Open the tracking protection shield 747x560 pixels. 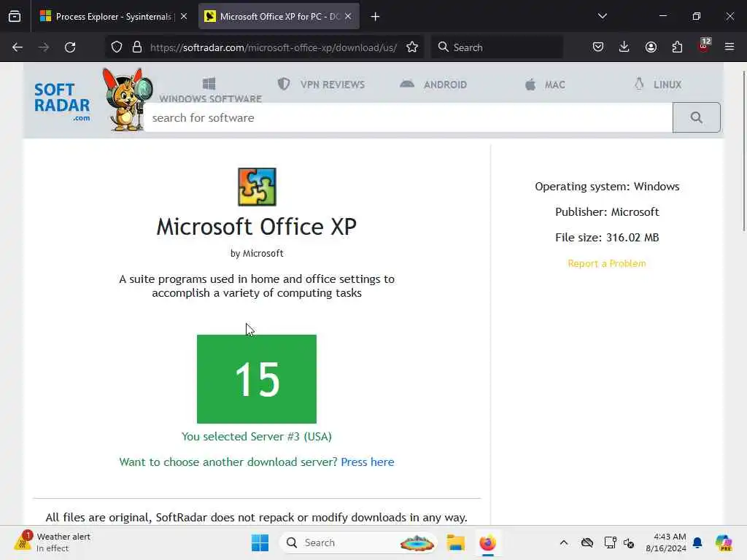(x=117, y=47)
